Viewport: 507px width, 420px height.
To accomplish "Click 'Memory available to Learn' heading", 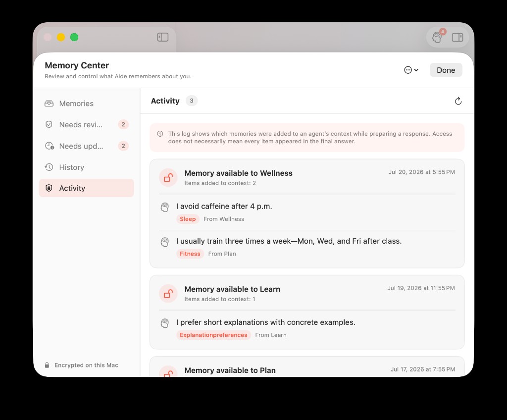I will [x=232, y=289].
